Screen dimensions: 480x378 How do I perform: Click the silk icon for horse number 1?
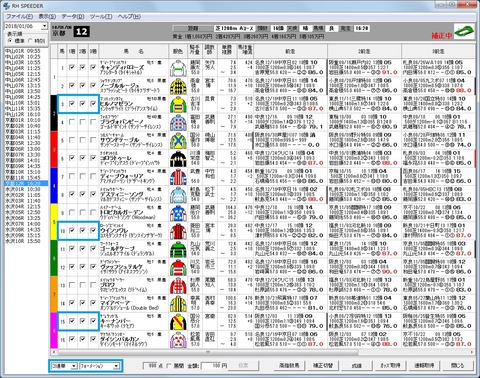(178, 68)
